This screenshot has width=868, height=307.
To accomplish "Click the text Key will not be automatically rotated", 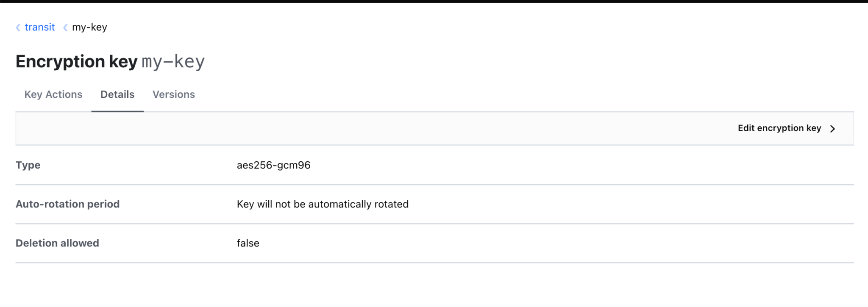I will pos(323,204).
